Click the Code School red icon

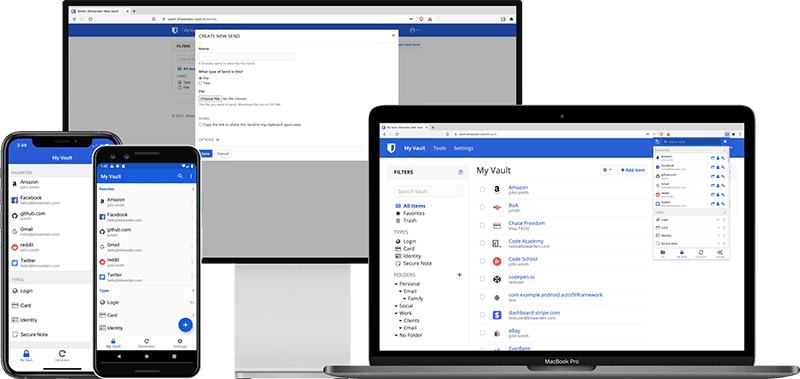[497, 261]
